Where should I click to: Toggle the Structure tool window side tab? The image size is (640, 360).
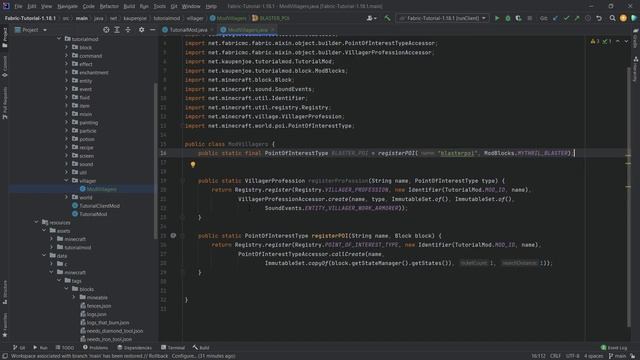tap(4, 292)
